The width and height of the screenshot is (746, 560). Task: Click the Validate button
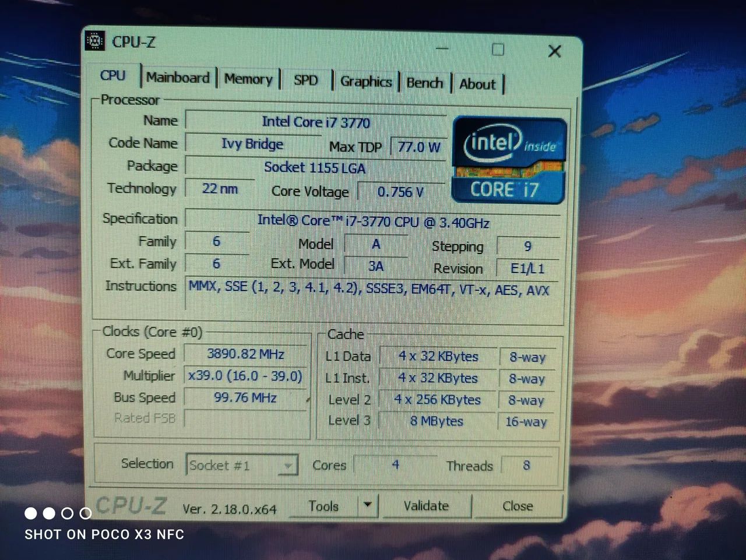tap(426, 506)
